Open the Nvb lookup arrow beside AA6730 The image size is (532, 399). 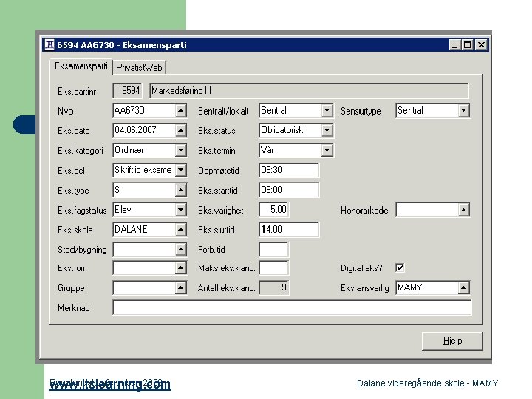[181, 111]
